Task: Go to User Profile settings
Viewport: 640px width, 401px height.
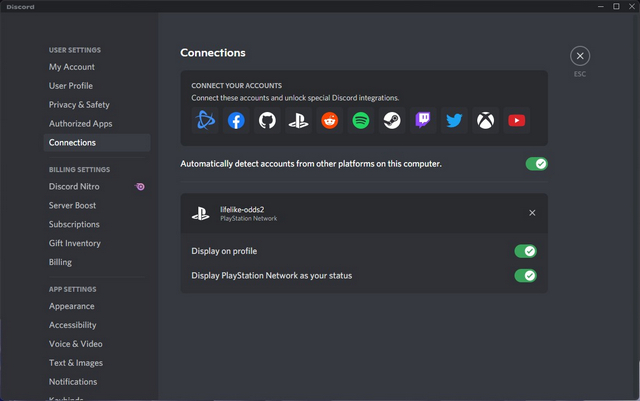Action: [x=97, y=86]
